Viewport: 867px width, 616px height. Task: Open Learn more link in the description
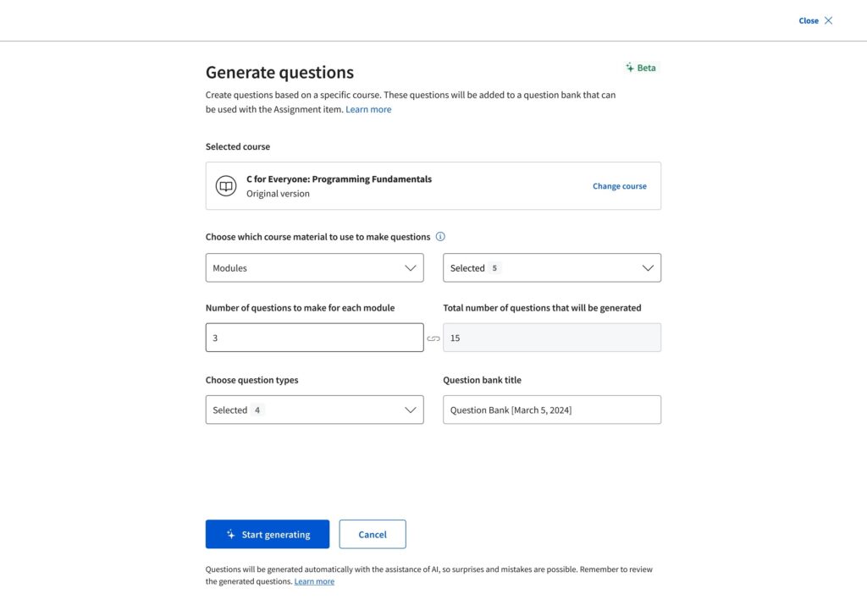tap(368, 109)
